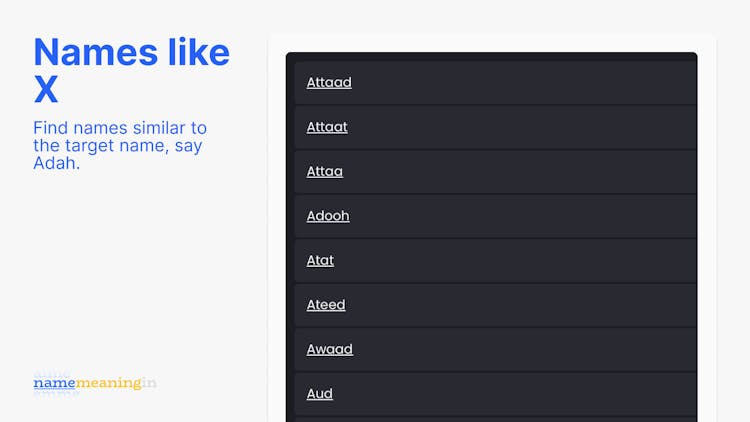Click the "Find names similar" description text

120,145
